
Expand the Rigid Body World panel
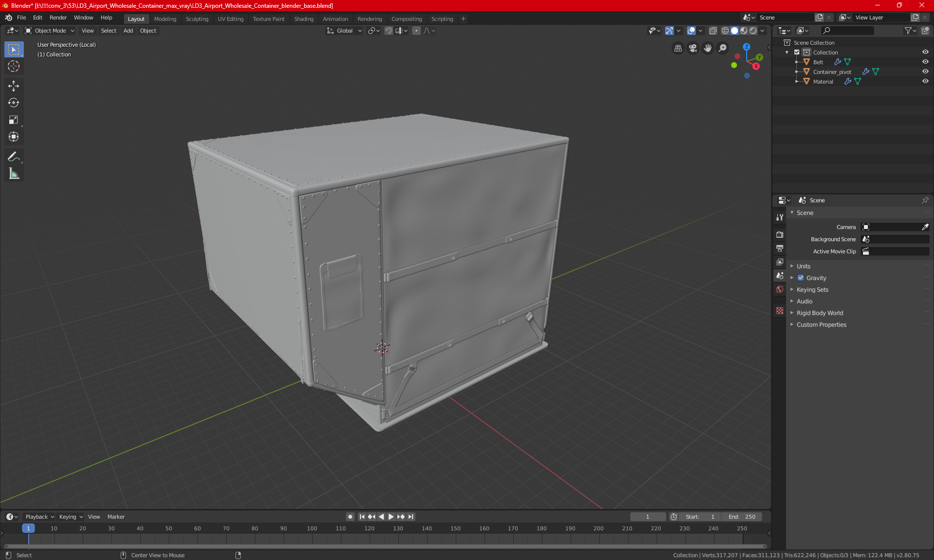[x=819, y=313]
